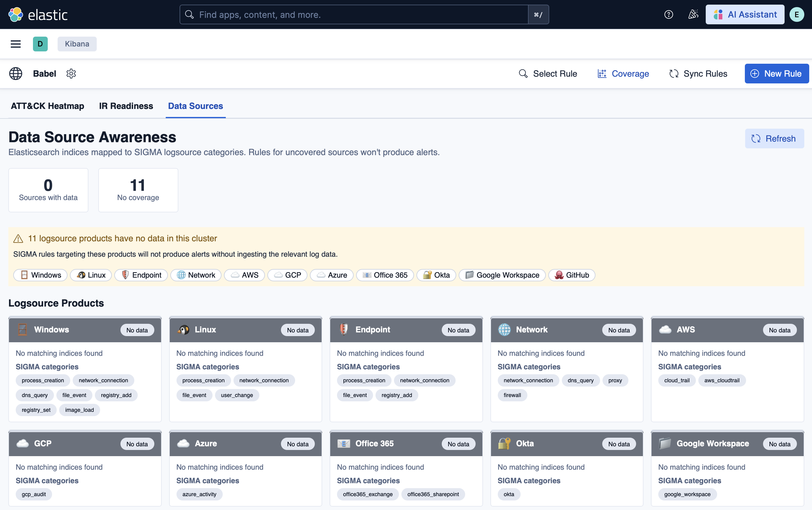Image resolution: width=812 pixels, height=510 pixels.
Task: Click the AWS cloud card icon
Action: [x=665, y=329]
